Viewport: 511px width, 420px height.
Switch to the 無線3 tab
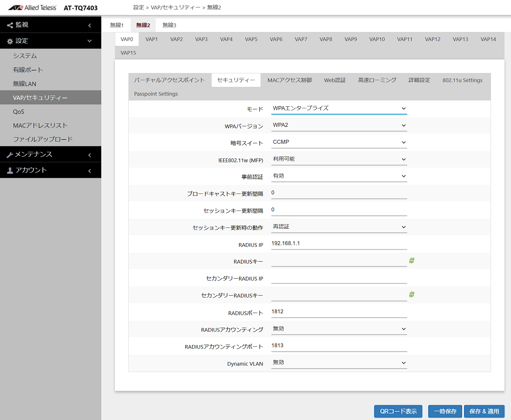169,25
